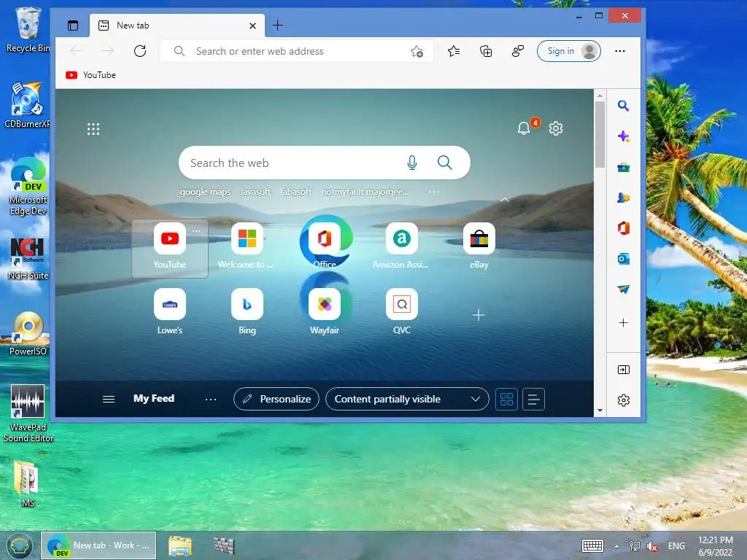Open Microsoft Edge Dev desktop shortcut
Image resolution: width=747 pixels, height=560 pixels.
coord(28,187)
